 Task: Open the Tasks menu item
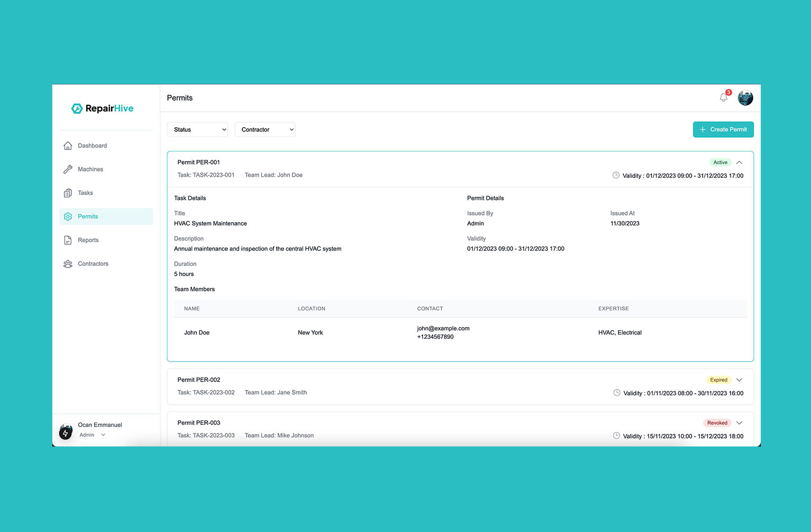106,193
